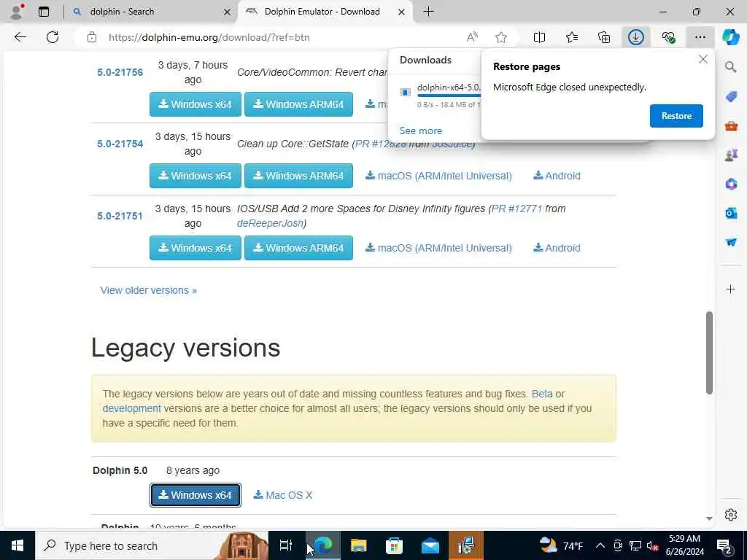The width and height of the screenshot is (747, 560).
Task: Open Read Aloud in address bar
Action: click(472, 37)
